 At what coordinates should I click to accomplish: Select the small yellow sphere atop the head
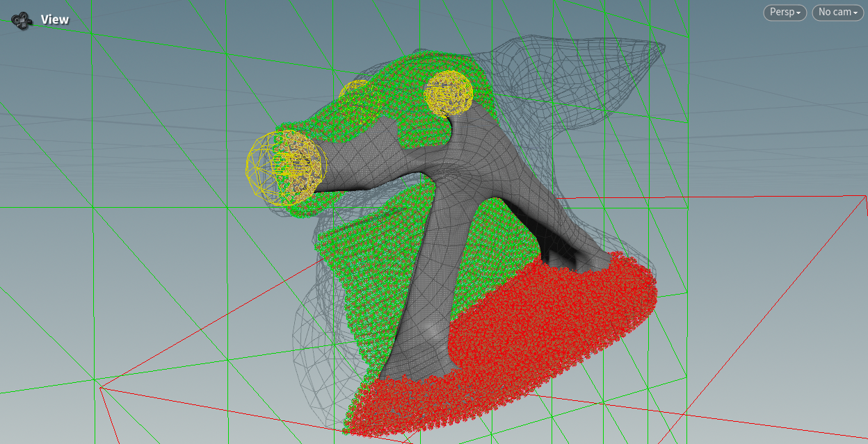pyautogui.click(x=448, y=93)
